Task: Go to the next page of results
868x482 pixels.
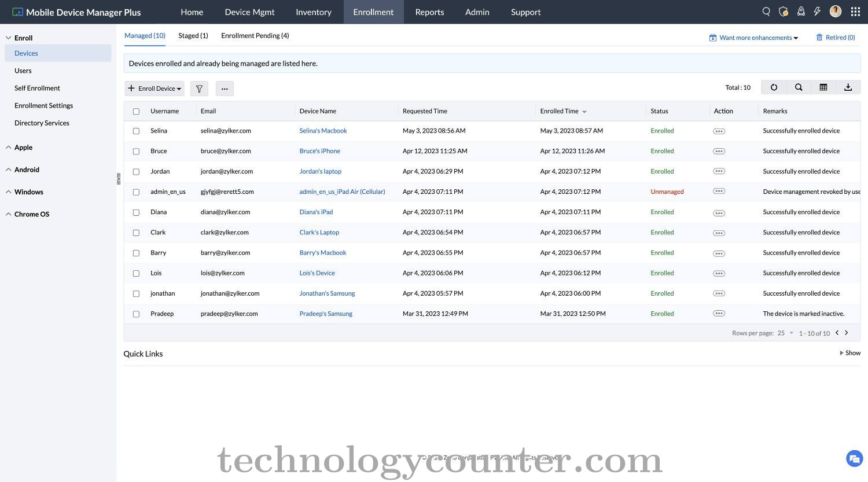Action: point(847,333)
